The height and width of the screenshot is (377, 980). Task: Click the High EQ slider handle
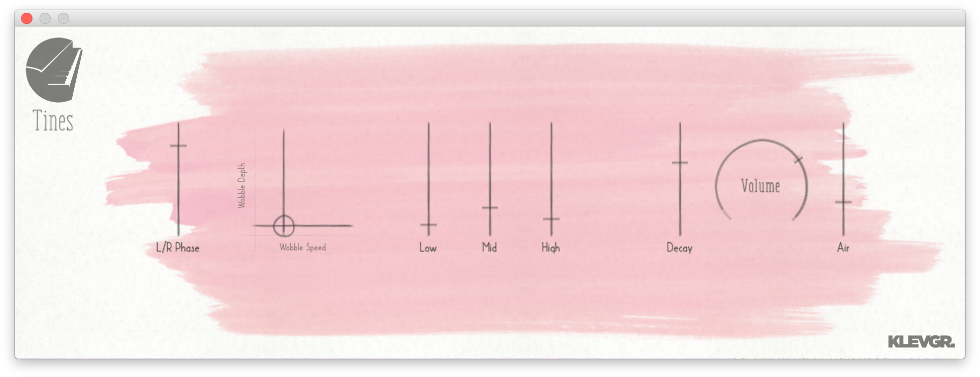(x=551, y=219)
